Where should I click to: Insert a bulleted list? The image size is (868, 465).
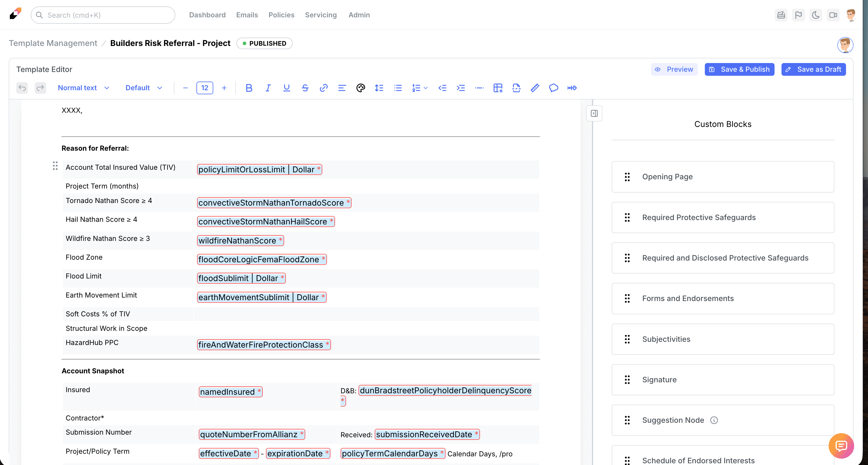pos(398,88)
